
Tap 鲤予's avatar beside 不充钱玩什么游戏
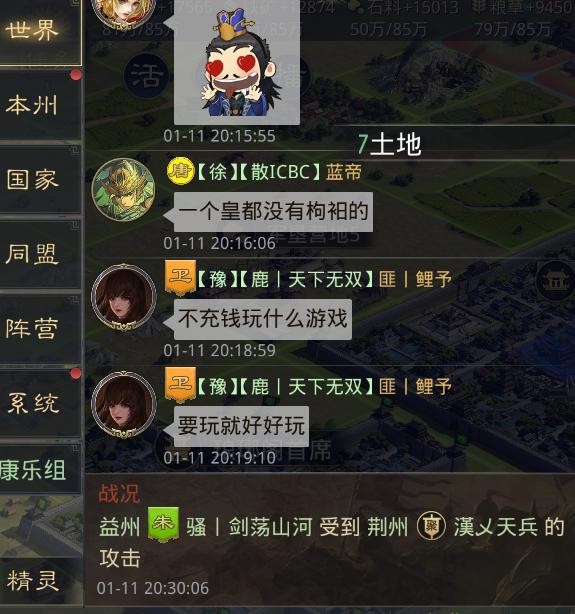[x=123, y=297]
